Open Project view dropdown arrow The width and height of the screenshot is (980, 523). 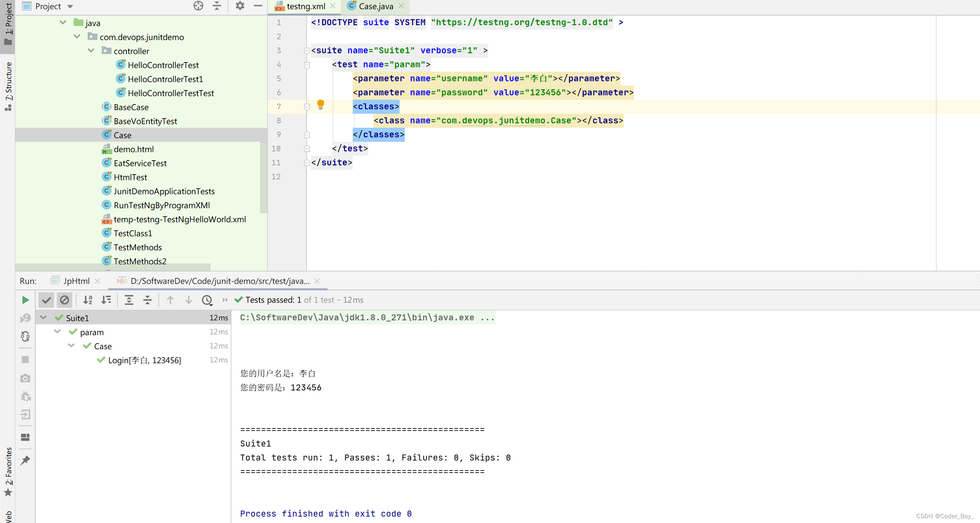70,6
